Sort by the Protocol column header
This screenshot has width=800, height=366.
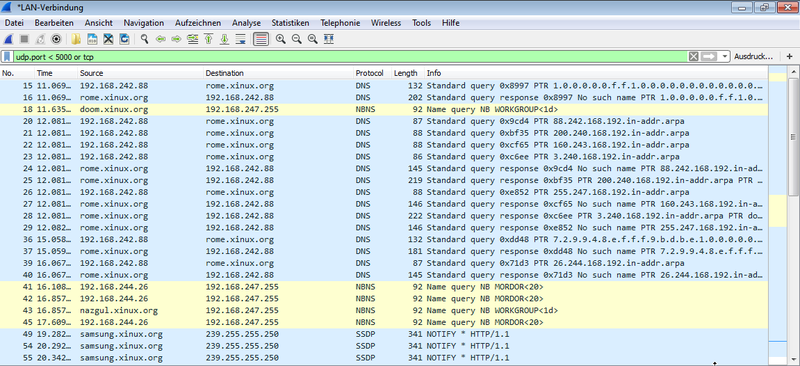372,74
